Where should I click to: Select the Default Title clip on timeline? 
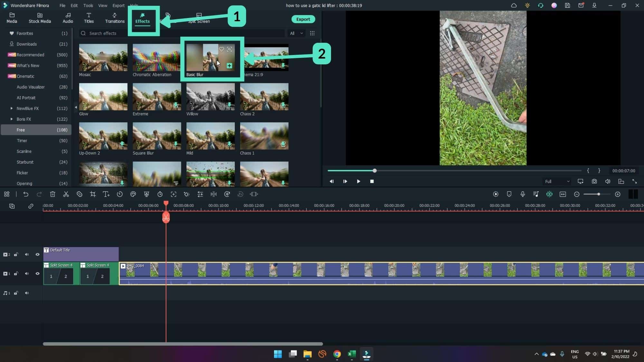point(81,254)
